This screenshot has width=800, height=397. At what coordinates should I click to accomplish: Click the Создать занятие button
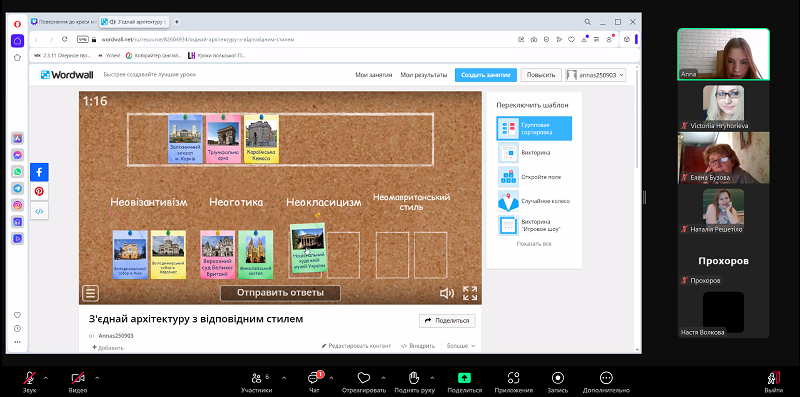[x=486, y=75]
